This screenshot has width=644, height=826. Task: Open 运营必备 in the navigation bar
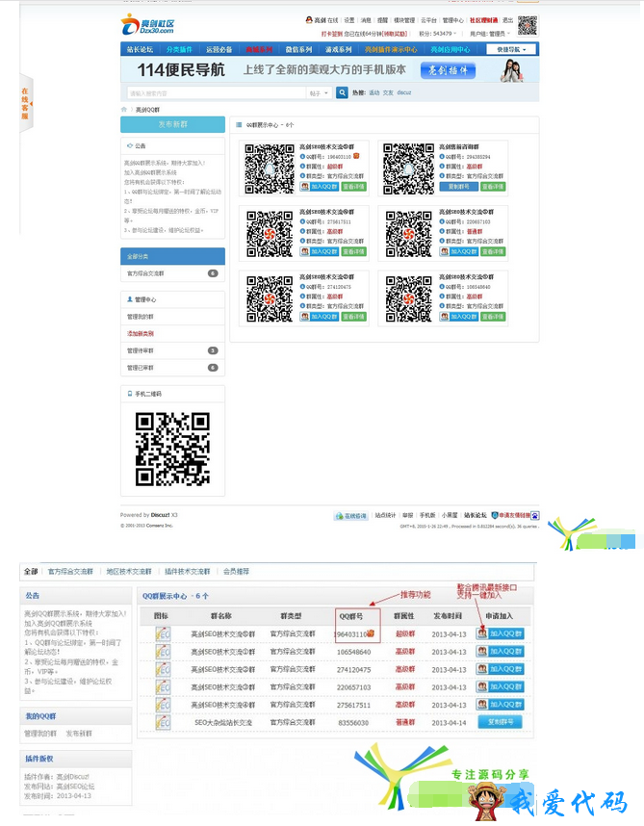pos(219,49)
